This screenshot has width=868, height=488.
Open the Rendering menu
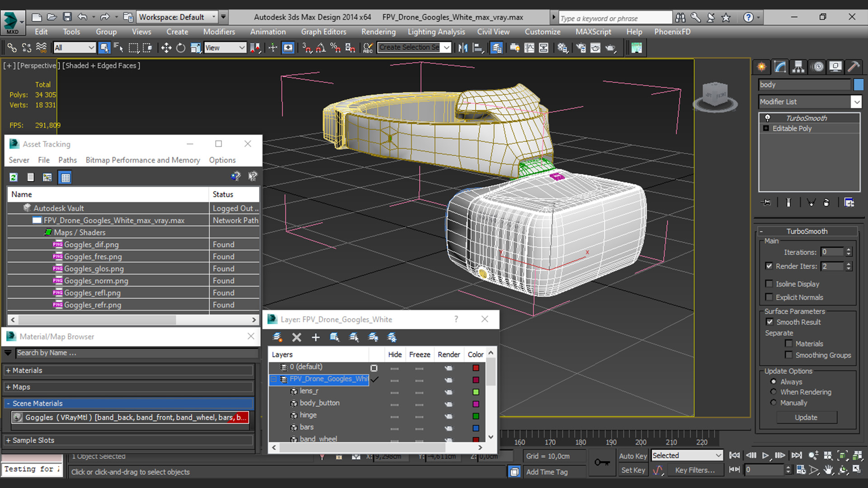[x=378, y=32]
